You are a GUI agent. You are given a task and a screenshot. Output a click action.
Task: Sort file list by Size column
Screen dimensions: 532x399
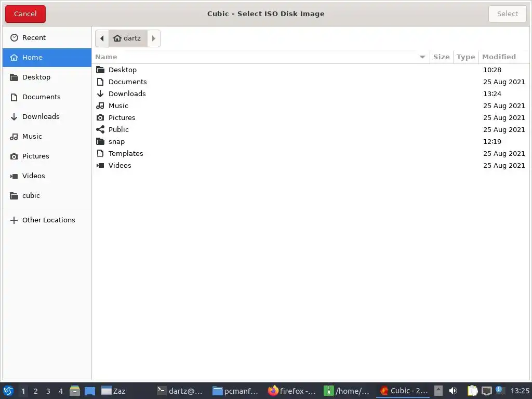pos(442,57)
